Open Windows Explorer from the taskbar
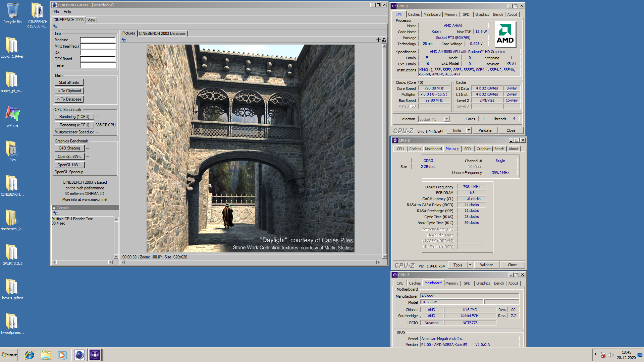Viewport: 644px width, 362px height. (x=46, y=355)
